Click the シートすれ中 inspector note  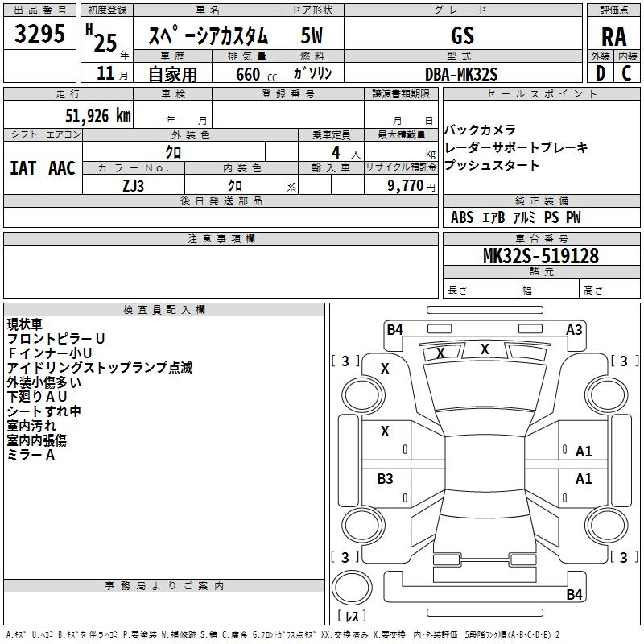[44, 411]
